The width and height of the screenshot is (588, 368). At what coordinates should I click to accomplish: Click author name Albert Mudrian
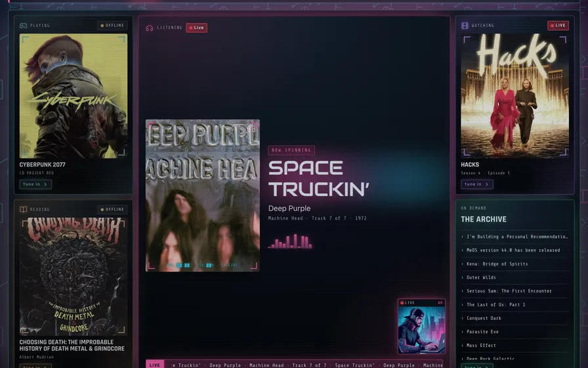(x=37, y=357)
